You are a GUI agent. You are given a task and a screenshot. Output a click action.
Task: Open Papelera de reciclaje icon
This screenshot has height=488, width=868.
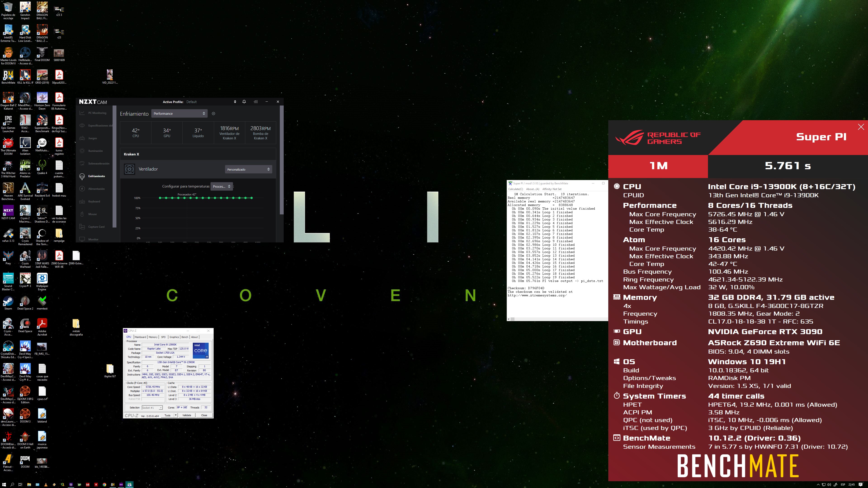[8, 11]
